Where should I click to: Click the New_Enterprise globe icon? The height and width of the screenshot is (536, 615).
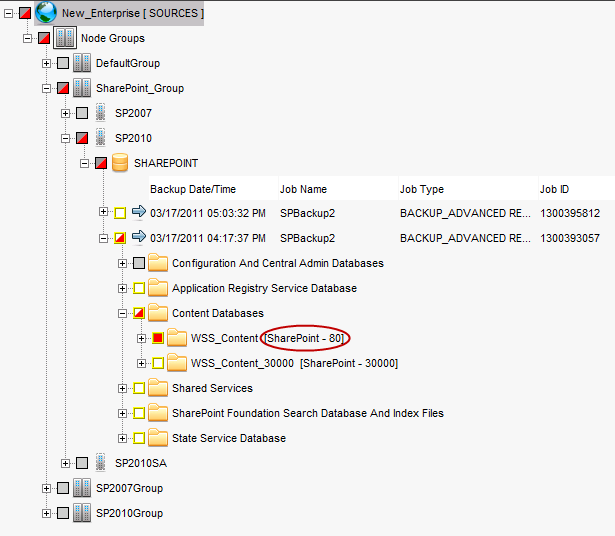tap(46, 13)
